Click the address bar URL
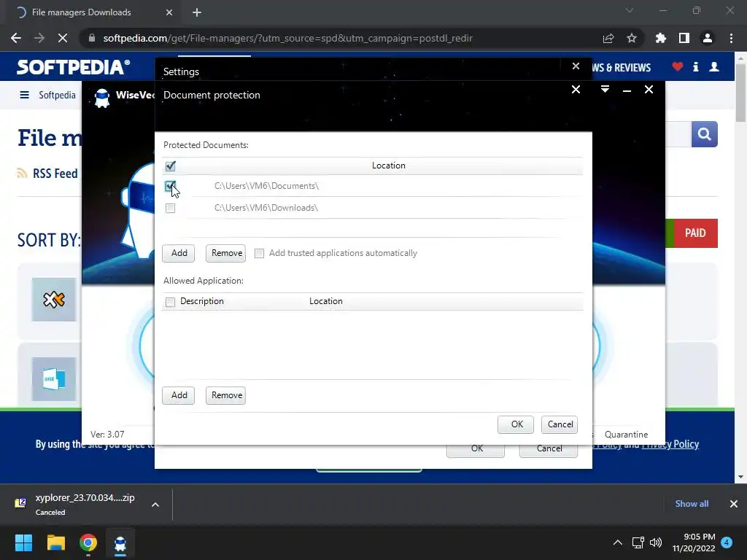The image size is (747, 560). [287, 38]
